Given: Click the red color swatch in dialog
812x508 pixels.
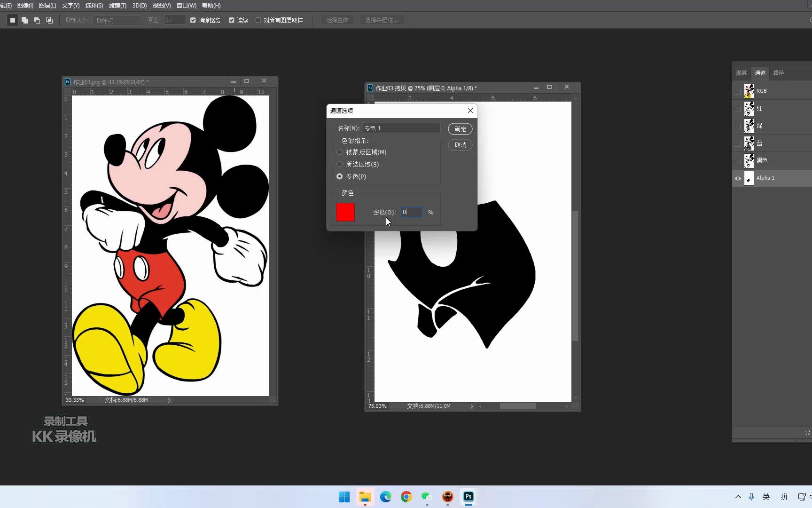Looking at the screenshot, I should coord(345,212).
